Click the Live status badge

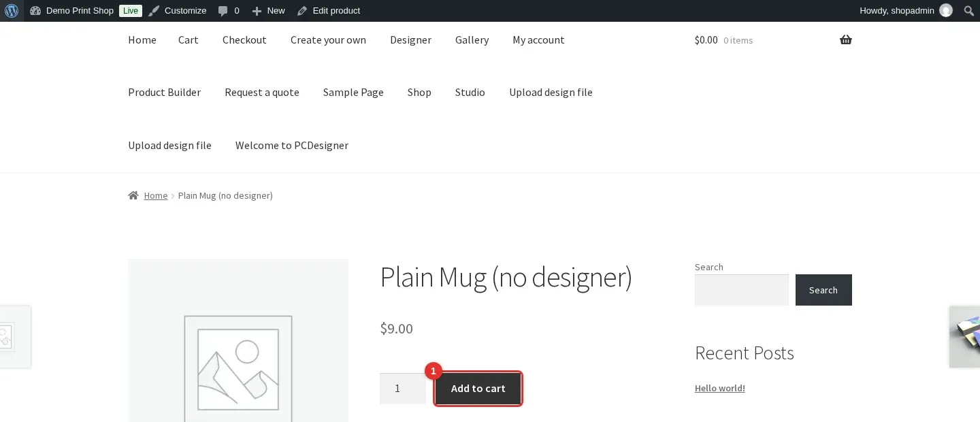(x=131, y=10)
